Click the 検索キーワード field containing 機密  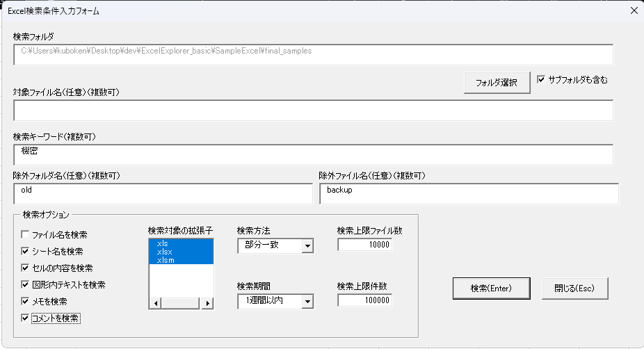pyautogui.click(x=313, y=155)
